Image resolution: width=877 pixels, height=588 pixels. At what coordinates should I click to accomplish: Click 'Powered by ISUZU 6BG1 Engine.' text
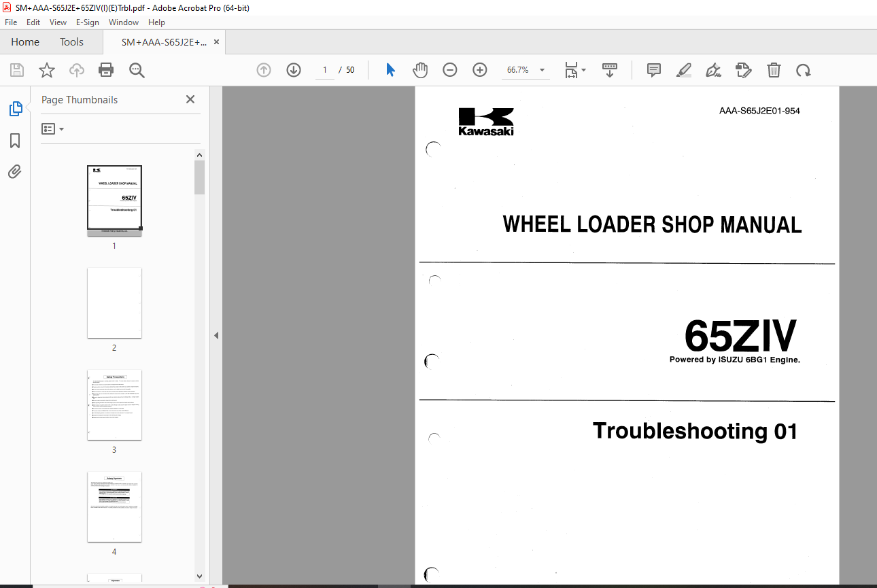735,360
